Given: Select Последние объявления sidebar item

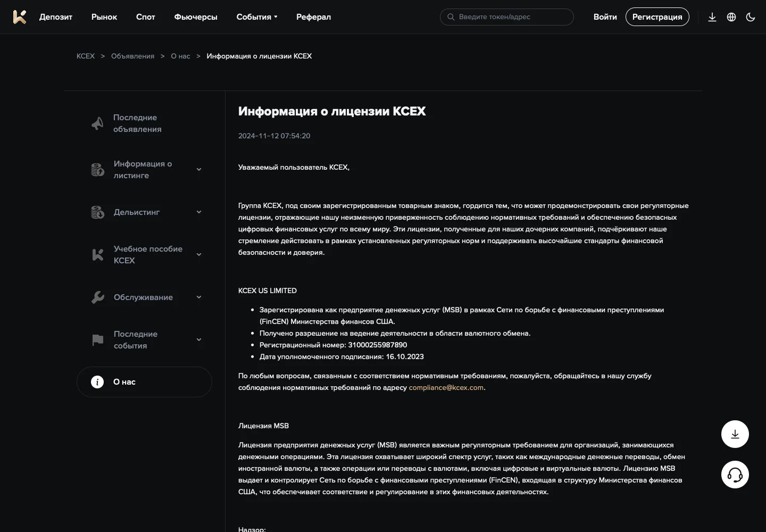Looking at the screenshot, I should pyautogui.click(x=144, y=123).
